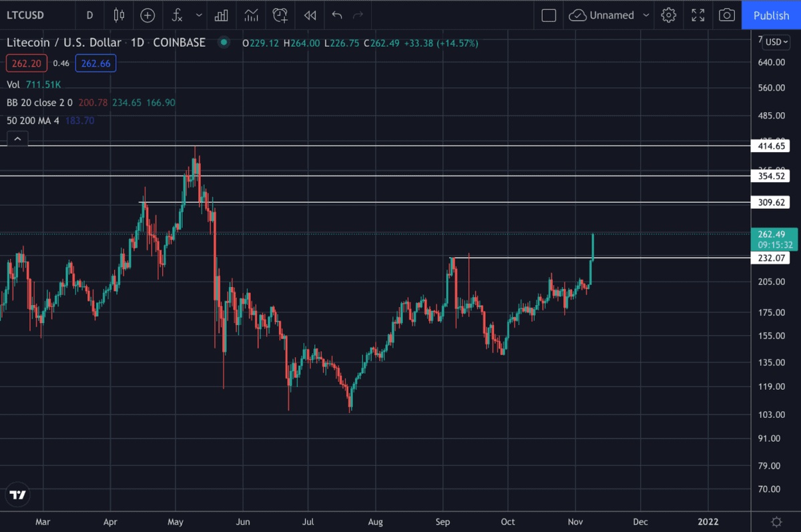This screenshot has width=801, height=532.
Task: Collapse the indicator legend with the chevron
Action: 17,139
